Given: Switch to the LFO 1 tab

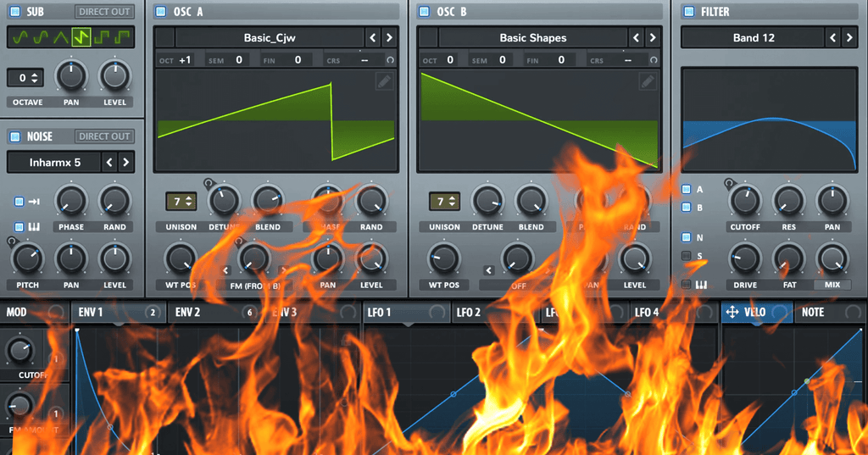Looking at the screenshot, I should (379, 312).
